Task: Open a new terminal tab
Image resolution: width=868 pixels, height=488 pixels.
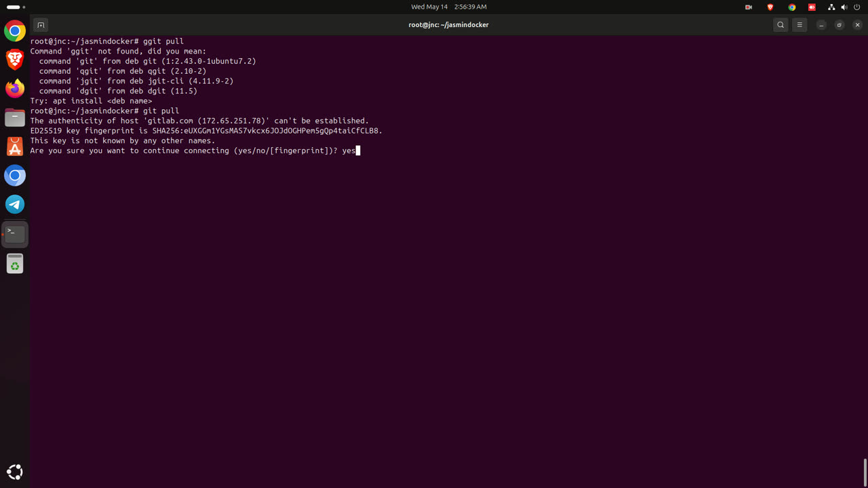Action: [41, 25]
